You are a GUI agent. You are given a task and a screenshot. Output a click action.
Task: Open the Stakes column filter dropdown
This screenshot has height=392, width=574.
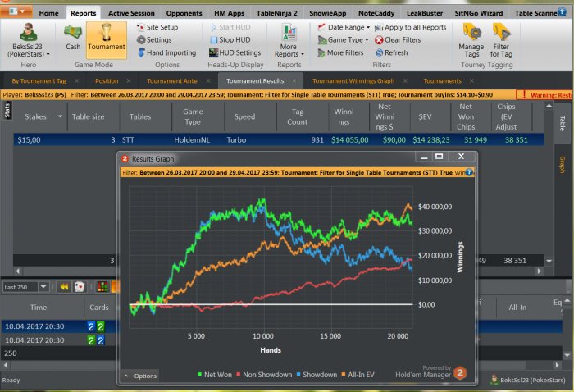coord(60,116)
